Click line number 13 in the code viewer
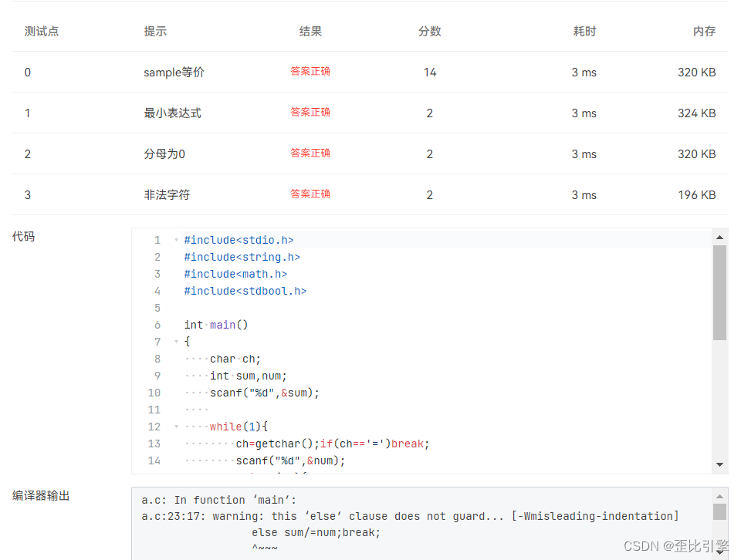The image size is (741, 560). pos(154,444)
